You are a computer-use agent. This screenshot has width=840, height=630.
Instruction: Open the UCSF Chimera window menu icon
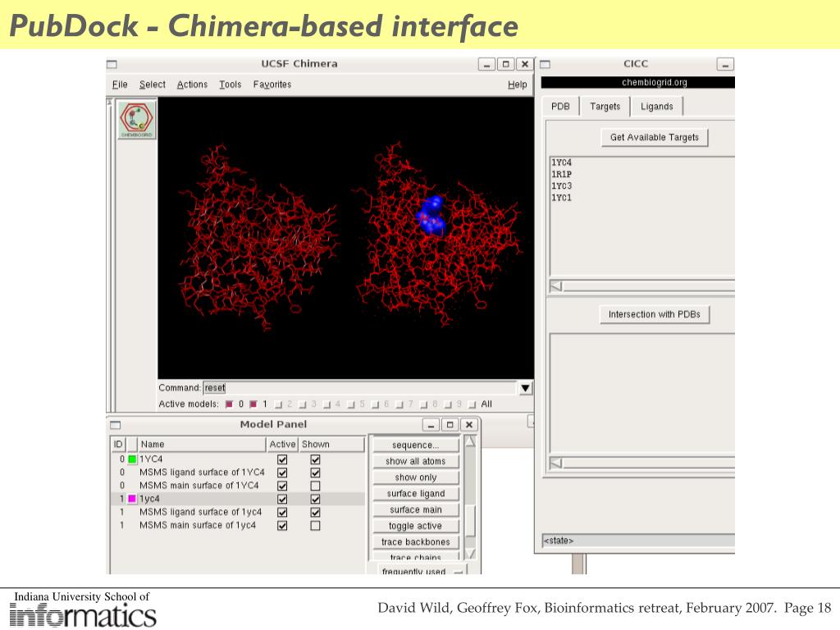click(x=112, y=64)
